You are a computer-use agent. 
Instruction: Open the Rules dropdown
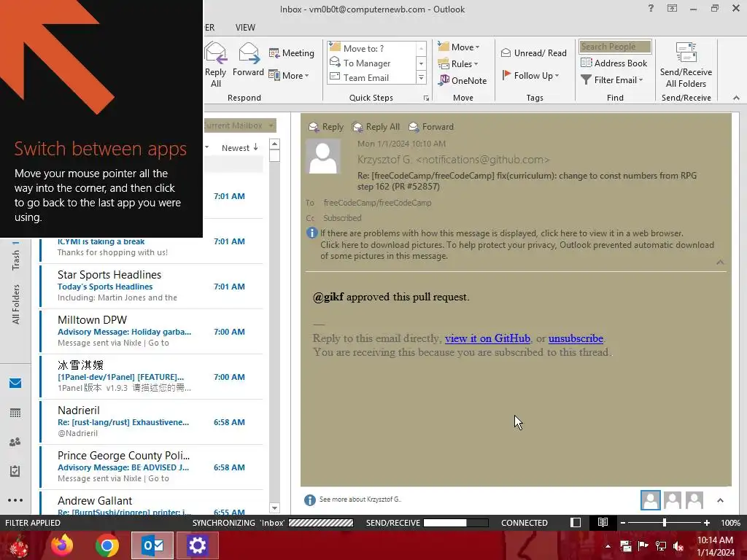pos(458,64)
